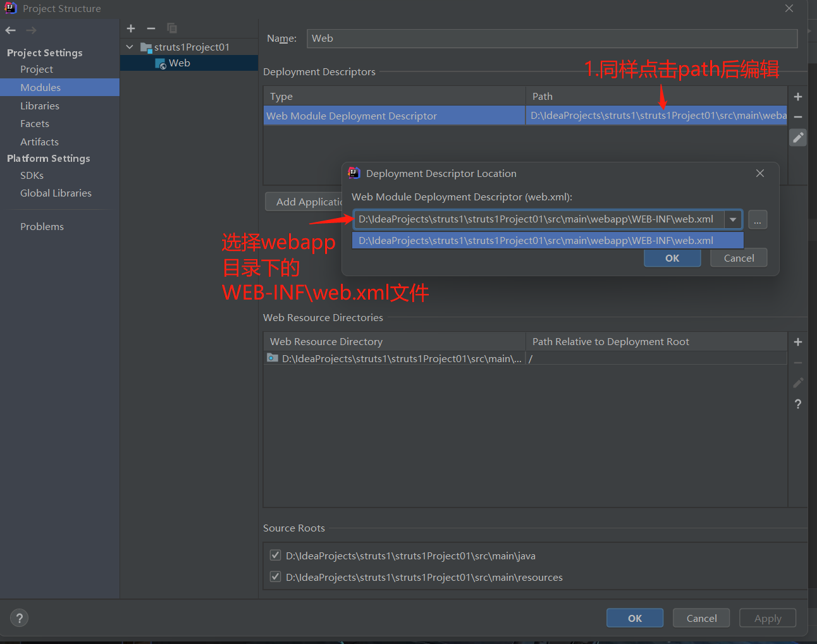Click the Apply button
This screenshot has height=644, width=817.
pyautogui.click(x=767, y=617)
